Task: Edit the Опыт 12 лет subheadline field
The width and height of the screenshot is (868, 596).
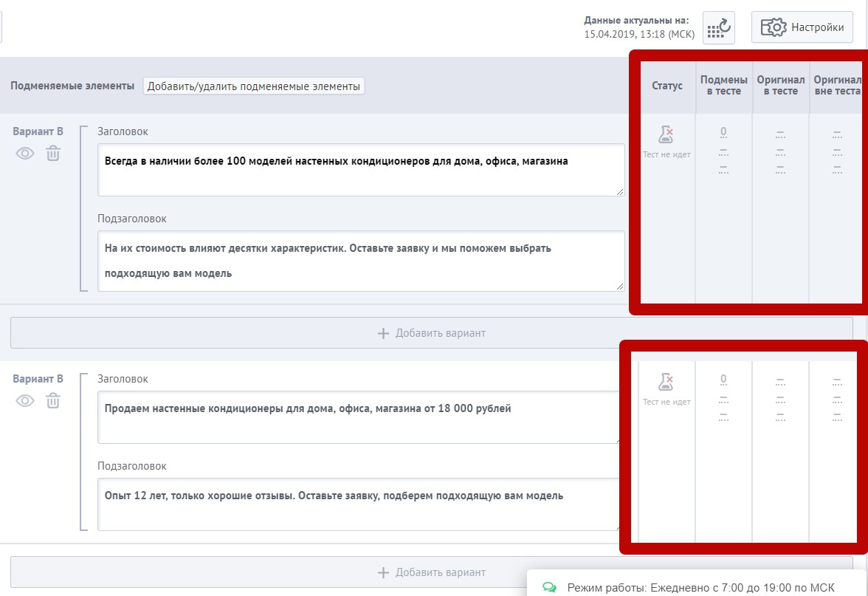Action: tap(358, 504)
